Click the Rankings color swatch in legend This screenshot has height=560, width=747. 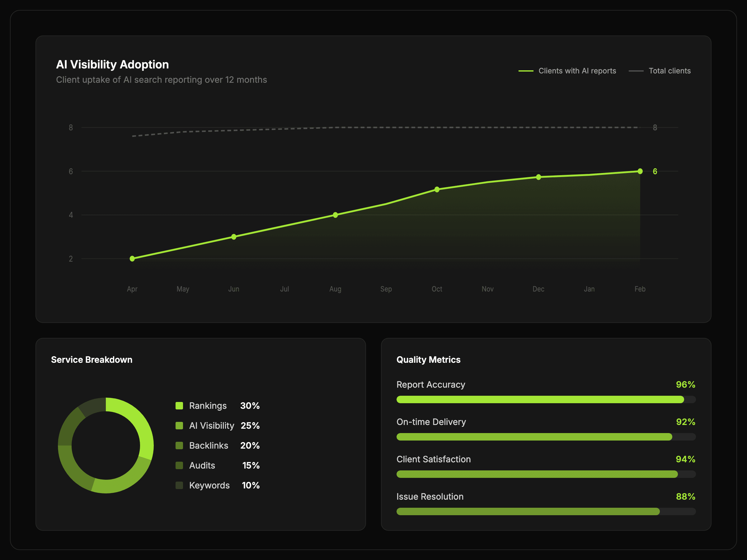point(179,406)
